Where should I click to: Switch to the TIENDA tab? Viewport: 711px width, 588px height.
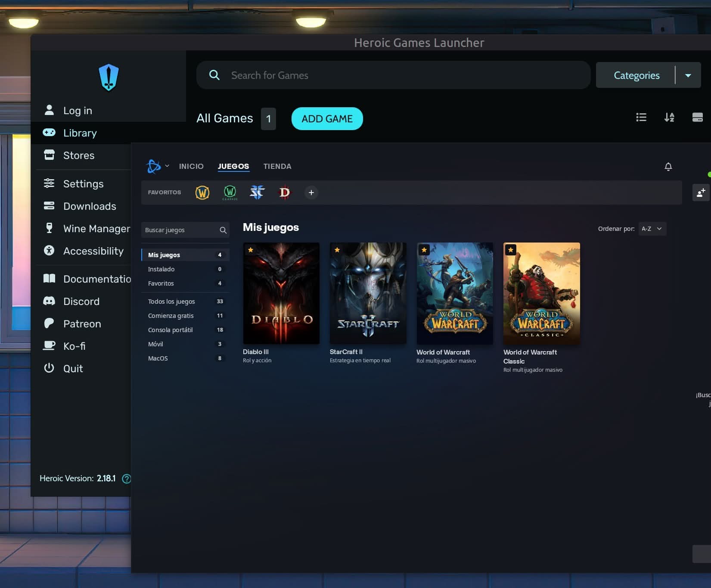click(277, 166)
